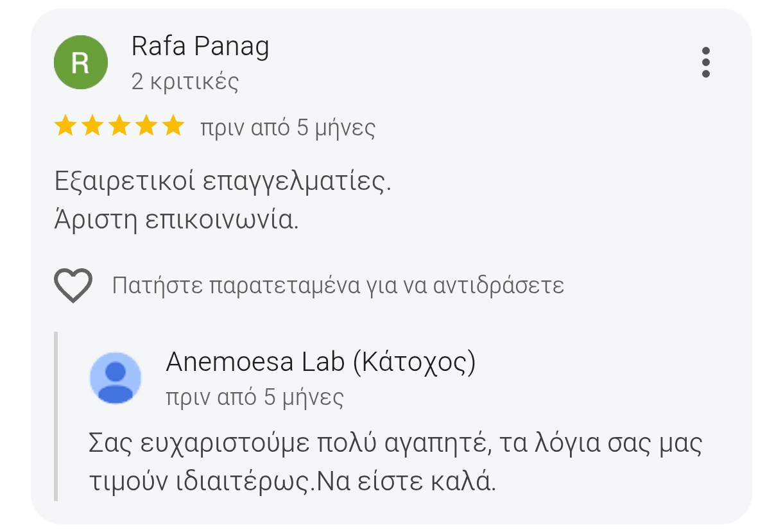The image size is (783, 532).
Task: Click the "2 κριτικές" review count
Action: 185,82
